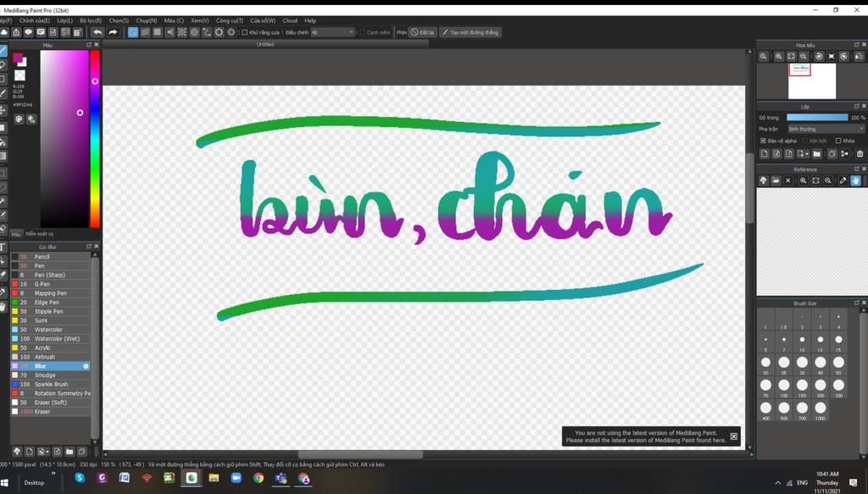Add a new layer in layer panel
Screen dimensions: 868x494
click(765, 153)
